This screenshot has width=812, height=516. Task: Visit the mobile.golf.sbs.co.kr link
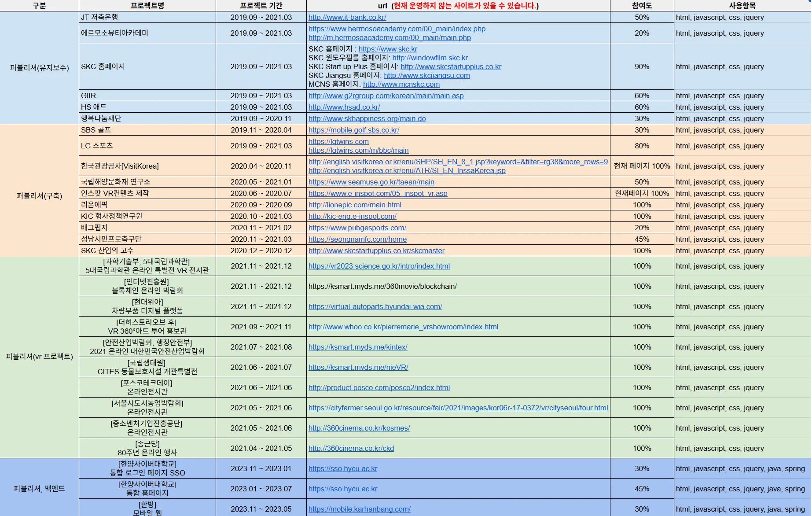click(x=354, y=130)
